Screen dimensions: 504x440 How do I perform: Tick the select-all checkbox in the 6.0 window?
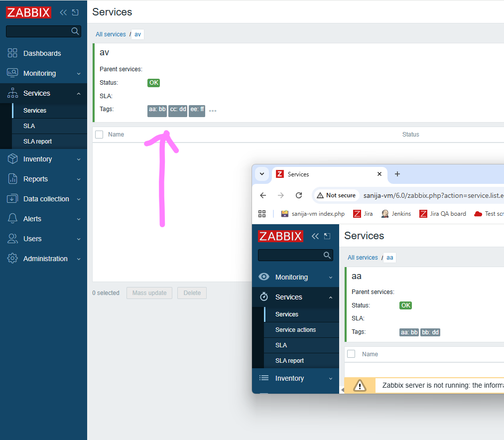click(351, 354)
